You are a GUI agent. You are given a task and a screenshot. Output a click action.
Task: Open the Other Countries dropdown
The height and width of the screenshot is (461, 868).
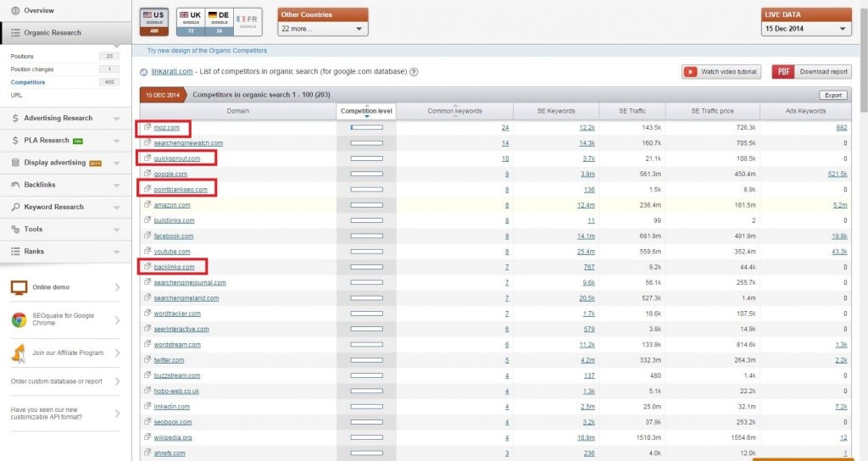tap(323, 29)
